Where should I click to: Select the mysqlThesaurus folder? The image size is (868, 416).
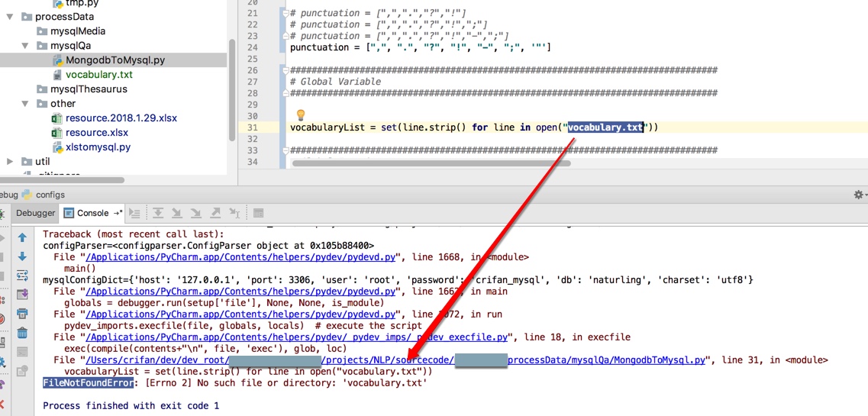point(89,89)
